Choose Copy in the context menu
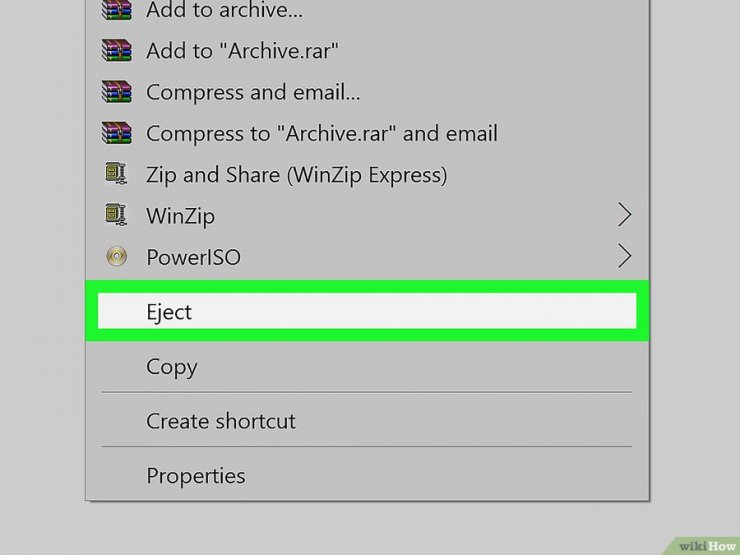Image resolution: width=740 pixels, height=555 pixels. [367, 366]
